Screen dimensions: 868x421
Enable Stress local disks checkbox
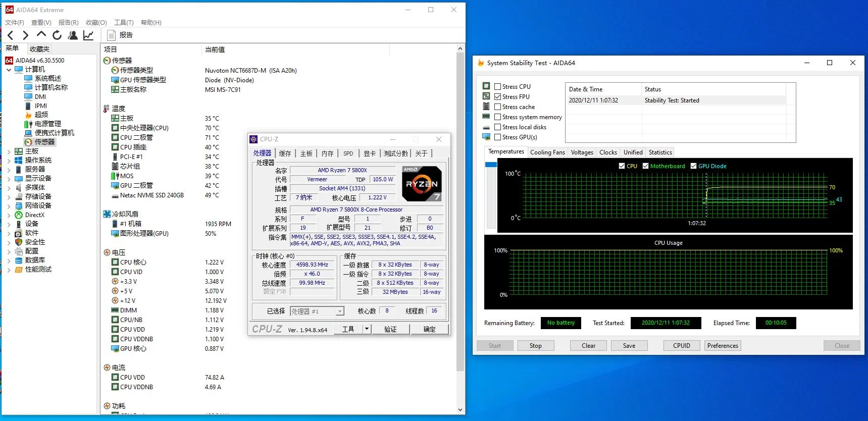498,127
